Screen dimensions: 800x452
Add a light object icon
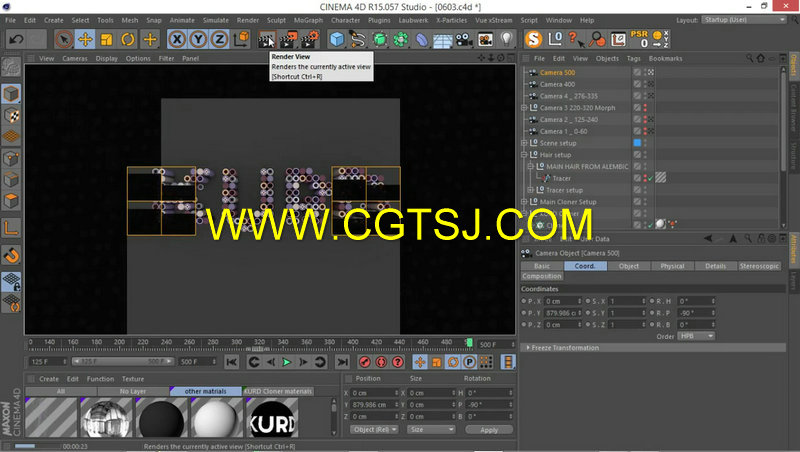tap(506, 39)
